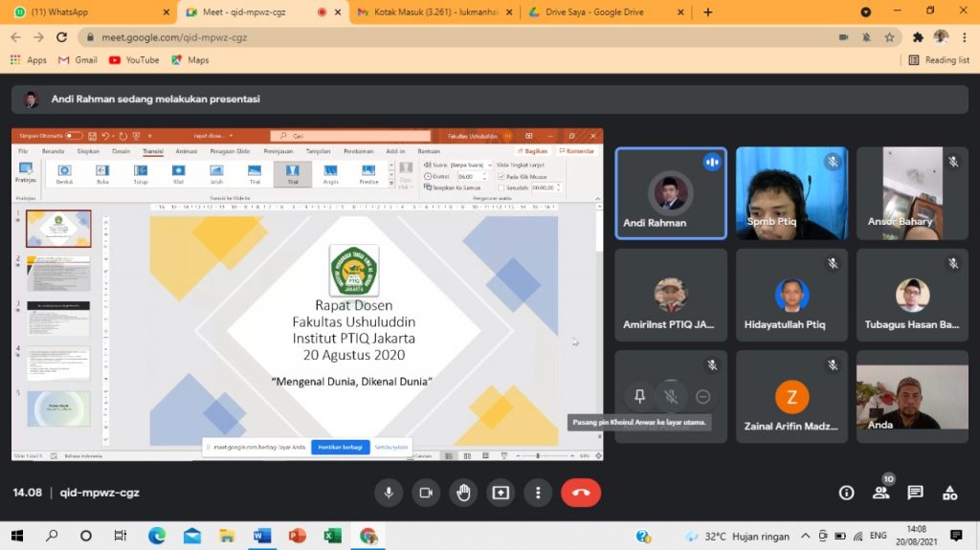Open the camera indicator icon in address bar

point(843,37)
